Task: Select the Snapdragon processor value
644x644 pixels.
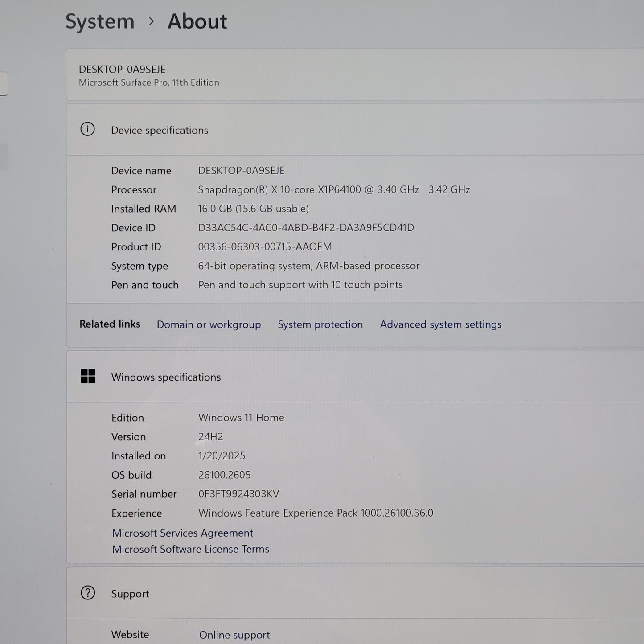Action: 334,190
